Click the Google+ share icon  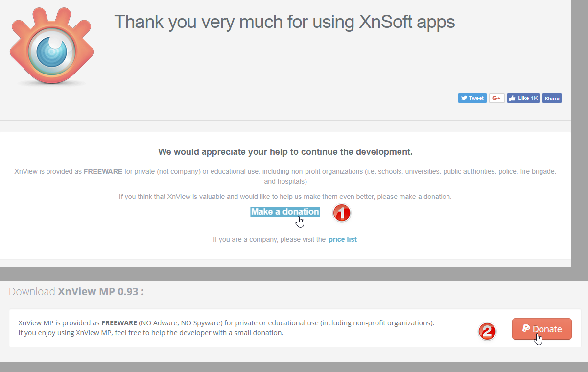[x=496, y=98]
